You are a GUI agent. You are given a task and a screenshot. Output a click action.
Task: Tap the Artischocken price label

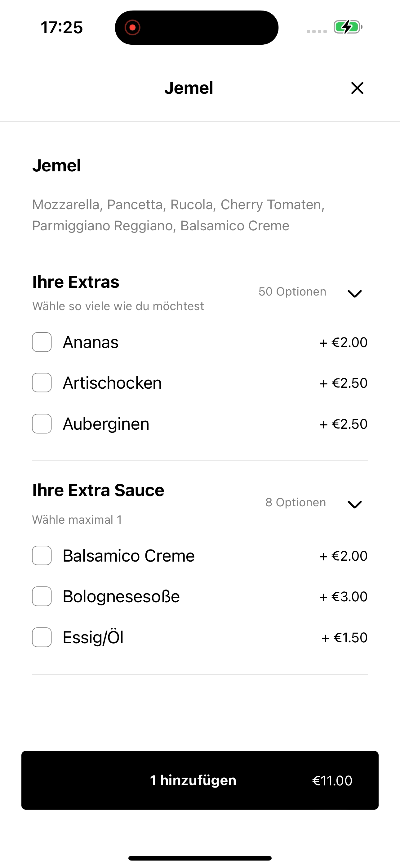click(344, 383)
